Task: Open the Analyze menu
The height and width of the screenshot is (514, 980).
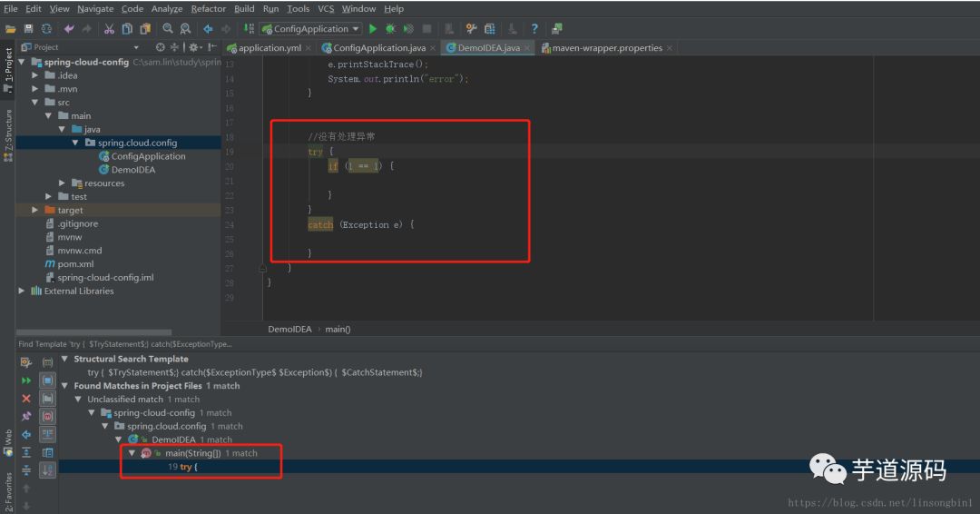Action: (x=167, y=9)
